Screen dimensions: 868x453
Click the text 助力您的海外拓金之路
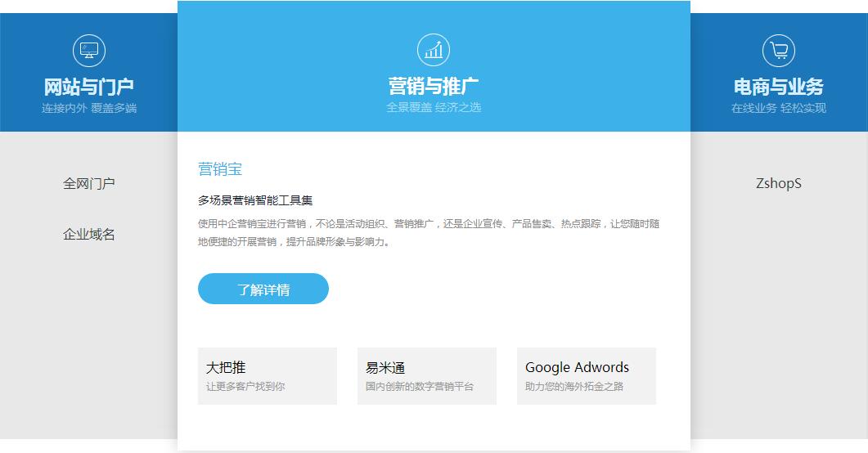(x=574, y=386)
